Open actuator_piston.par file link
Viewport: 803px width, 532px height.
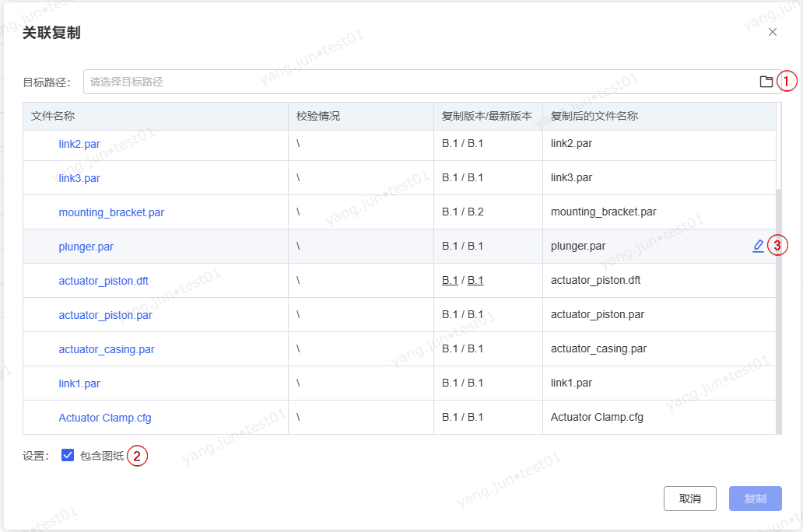point(105,315)
